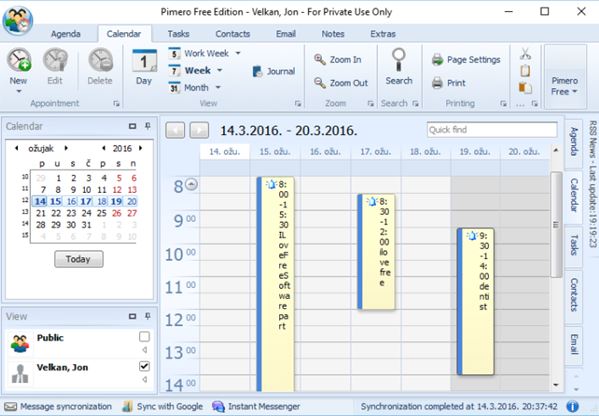Open Message synchronization in status bar
The width and height of the screenshot is (599, 416).
58,406
